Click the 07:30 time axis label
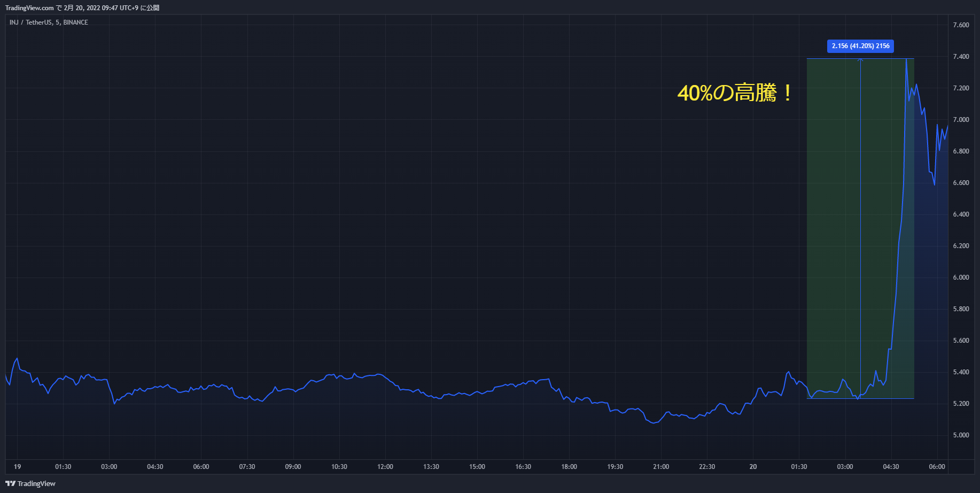 pyautogui.click(x=247, y=467)
